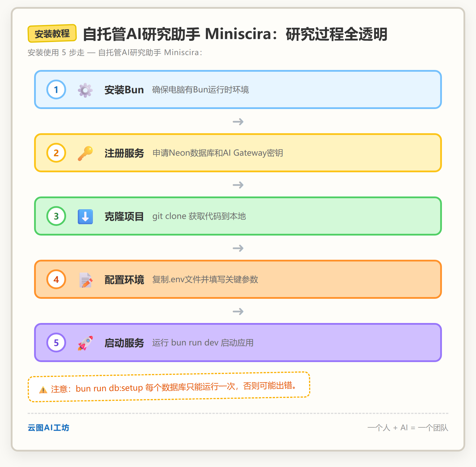Click the description git clone 获取代码到本地

[199, 216]
